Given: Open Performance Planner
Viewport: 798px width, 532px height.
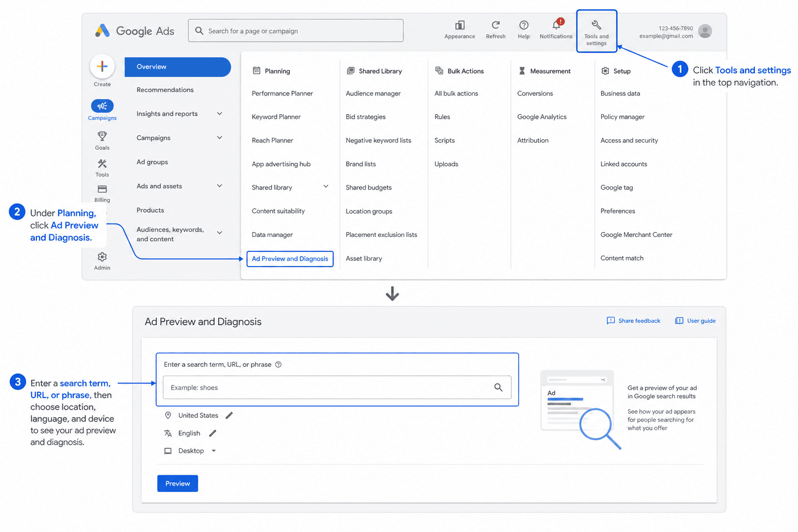Looking at the screenshot, I should 283,94.
